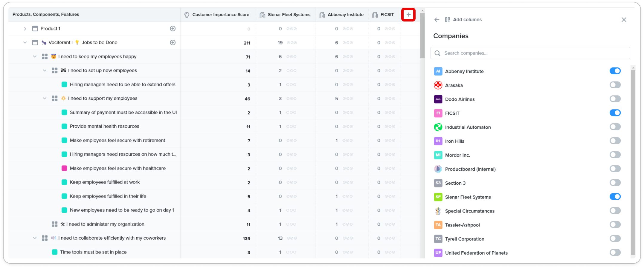Click the Customer Importance Score header icon
The width and height of the screenshot is (644, 268).
[x=187, y=15]
